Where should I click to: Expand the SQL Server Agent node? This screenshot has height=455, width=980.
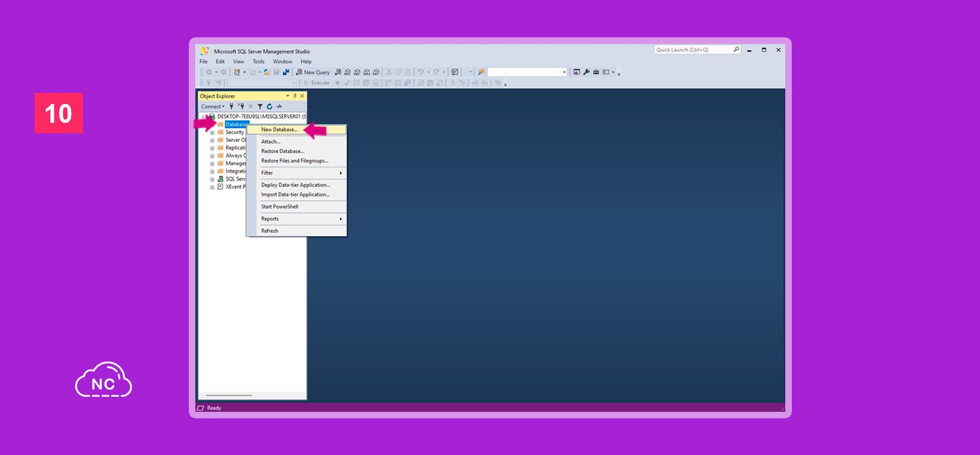coord(212,179)
